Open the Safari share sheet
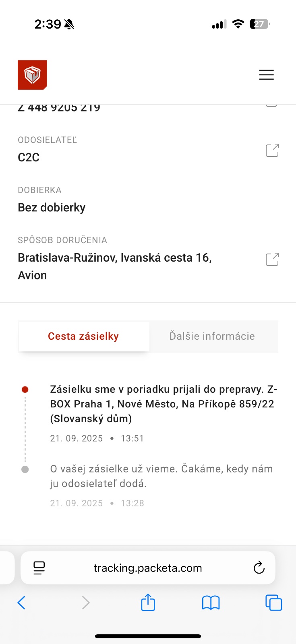This screenshot has width=296, height=644. click(148, 603)
